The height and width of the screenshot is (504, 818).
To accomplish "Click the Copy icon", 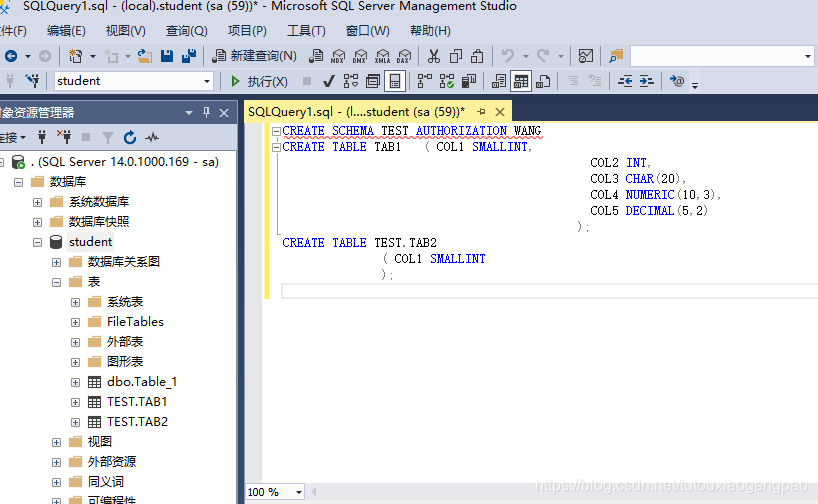I will [456, 56].
